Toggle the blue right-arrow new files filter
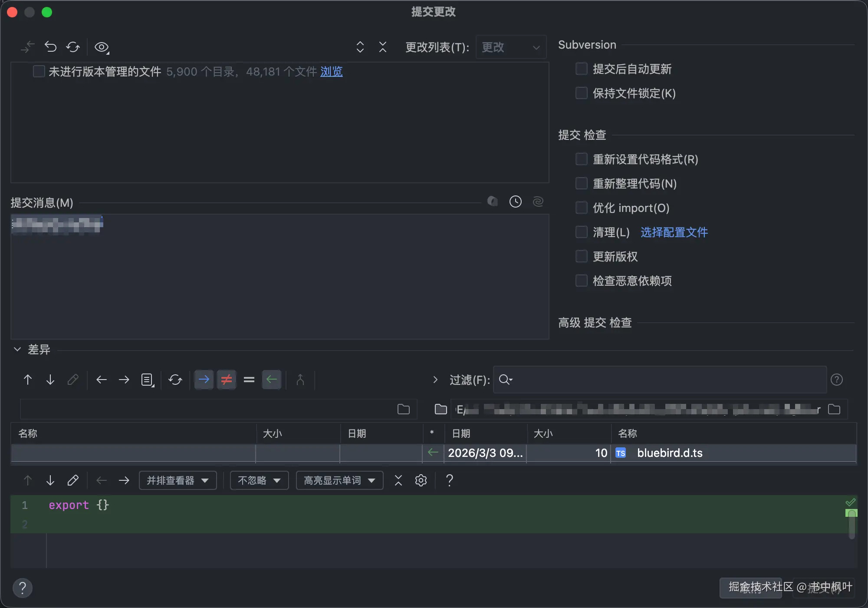 (204, 380)
